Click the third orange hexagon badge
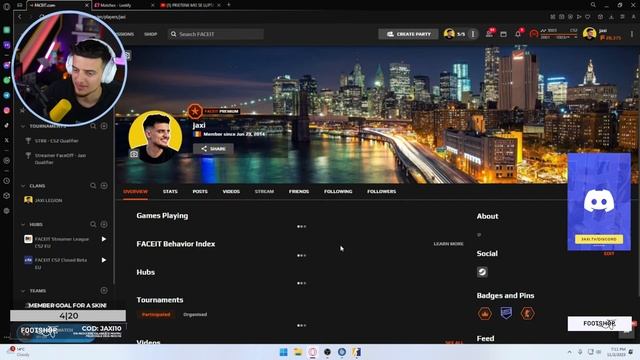This screenshot has width=640, height=360. pos(527,313)
